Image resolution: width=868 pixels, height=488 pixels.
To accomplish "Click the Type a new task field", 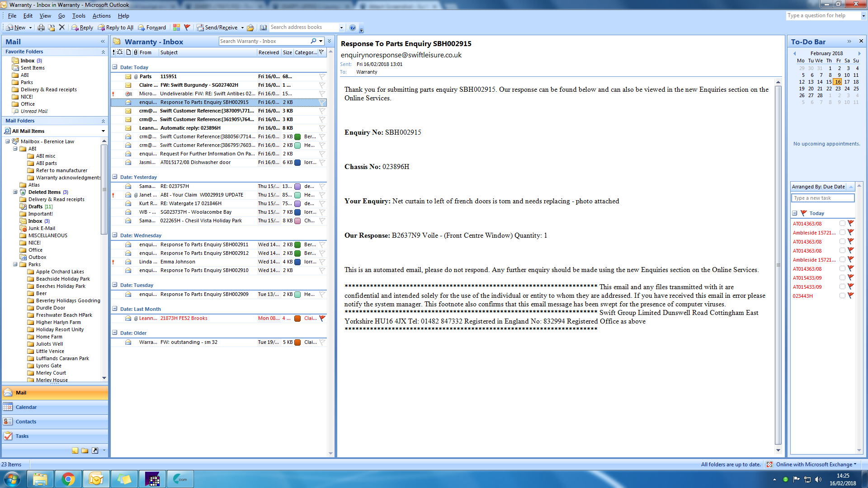I will (822, 198).
